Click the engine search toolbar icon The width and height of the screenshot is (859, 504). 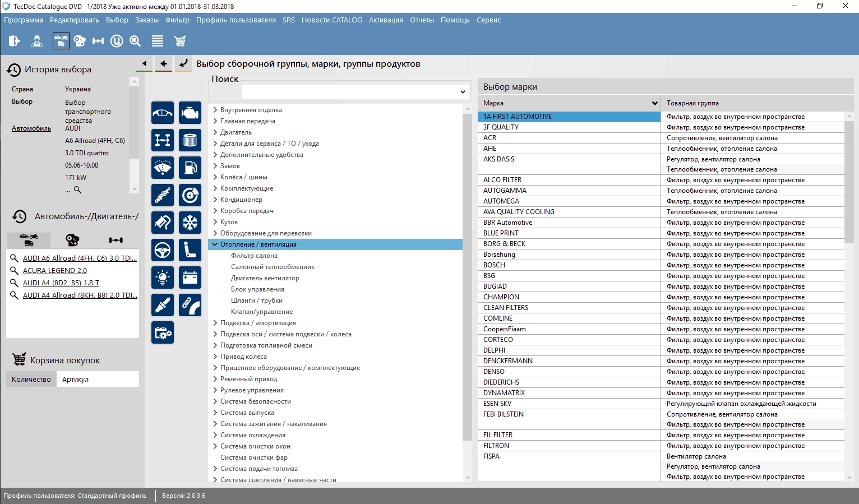click(80, 41)
